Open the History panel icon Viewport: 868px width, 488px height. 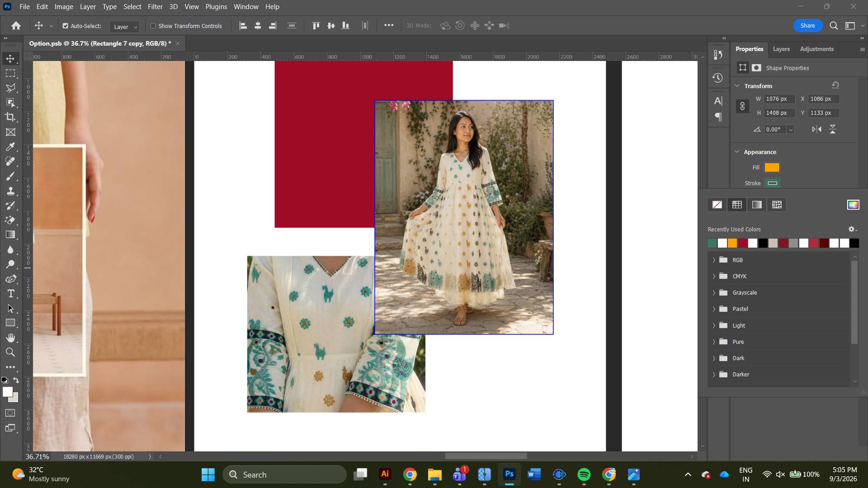point(717,78)
